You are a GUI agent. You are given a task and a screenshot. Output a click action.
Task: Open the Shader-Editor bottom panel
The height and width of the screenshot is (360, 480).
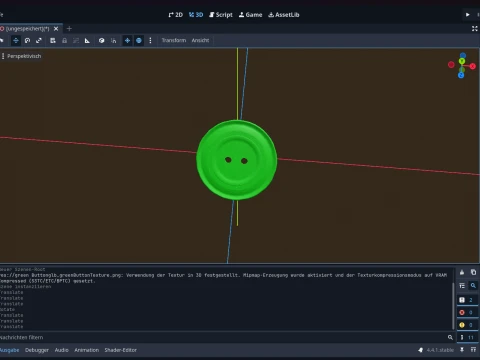(121, 350)
